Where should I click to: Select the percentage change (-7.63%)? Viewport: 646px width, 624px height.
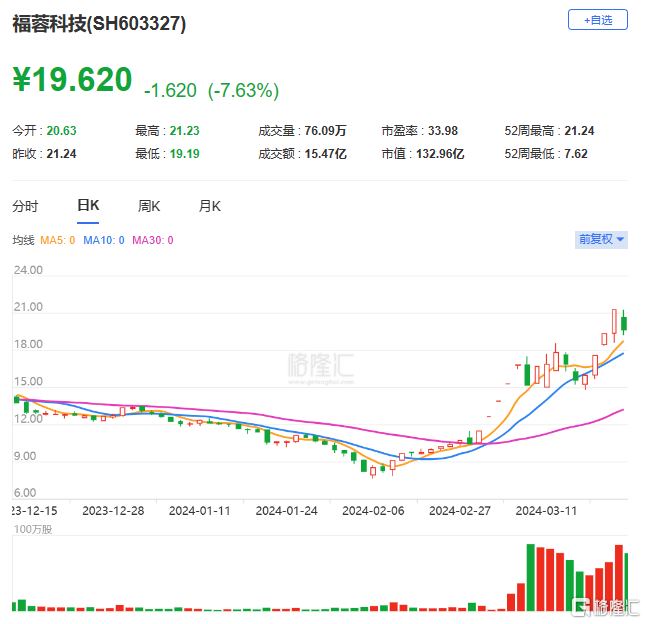[x=243, y=91]
